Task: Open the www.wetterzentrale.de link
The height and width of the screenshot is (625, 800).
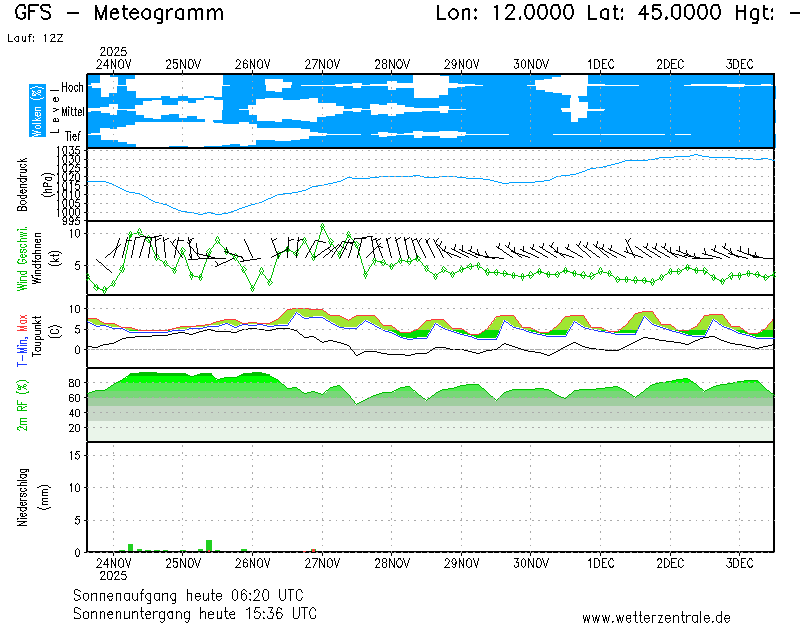Action: coord(656,617)
